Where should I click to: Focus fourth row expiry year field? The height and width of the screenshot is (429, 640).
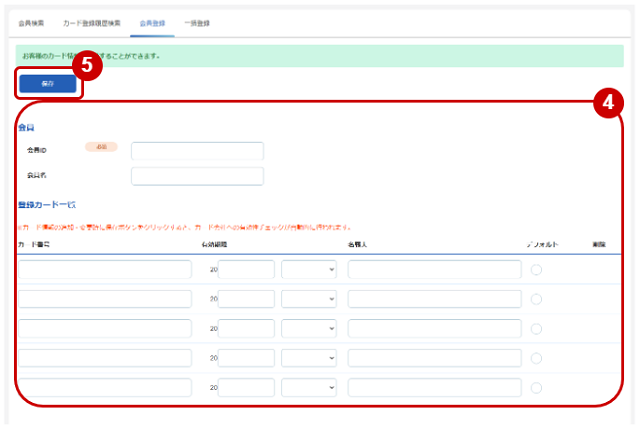[x=246, y=358]
